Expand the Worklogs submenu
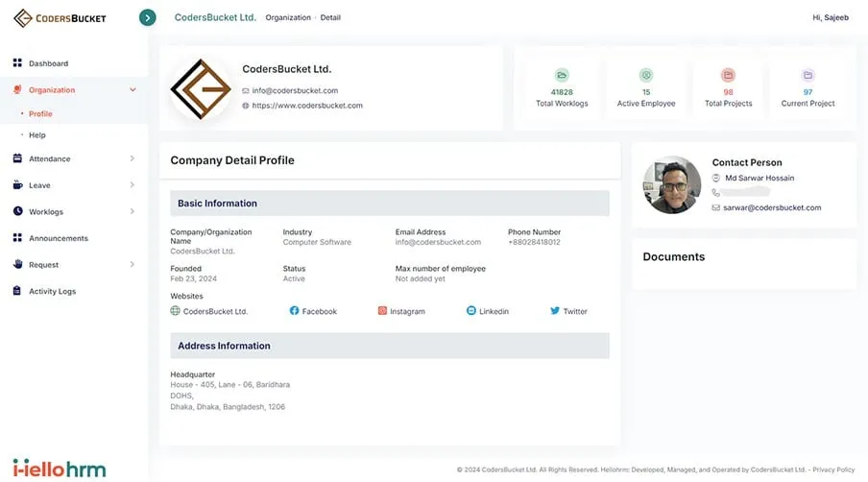868x482 pixels. click(x=133, y=212)
